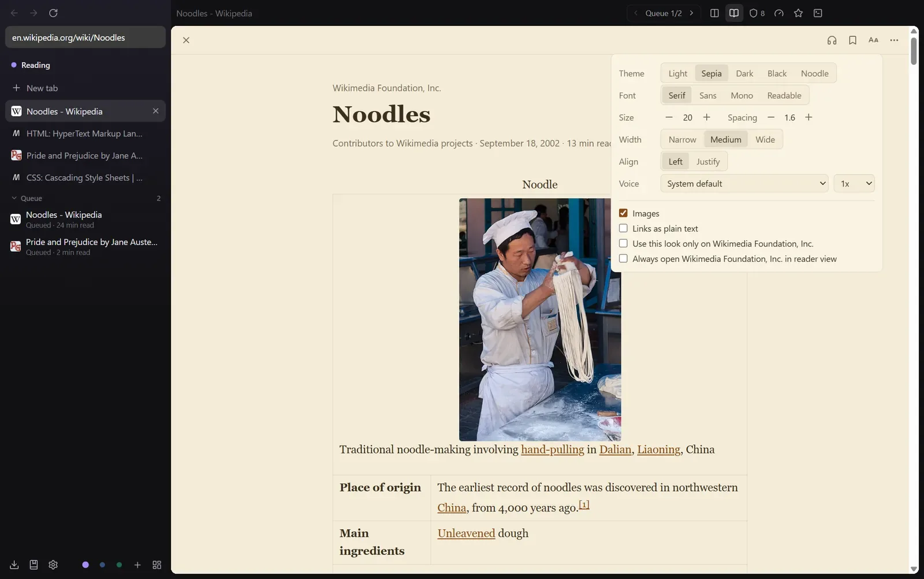Select the purple workspace dot
The image size is (924, 579).
coord(85,565)
